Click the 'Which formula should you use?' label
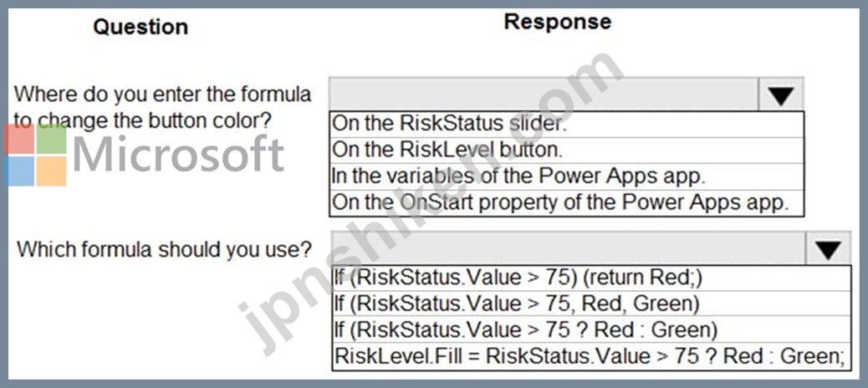 tap(165, 250)
